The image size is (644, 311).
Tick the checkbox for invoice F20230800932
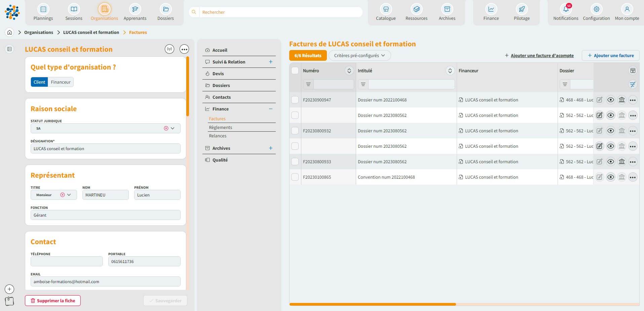coord(295,131)
